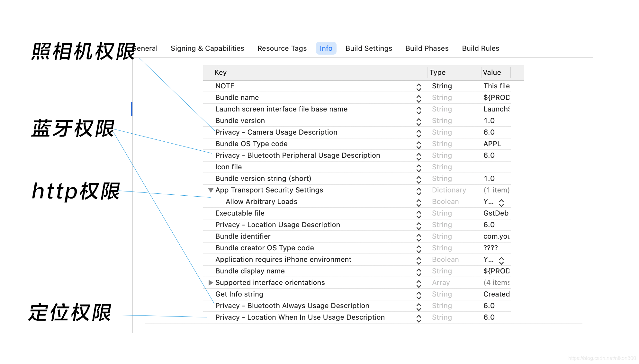Click key stepper for Bluetooth Always Usage Description
Screen dimensions: 639x364
(419, 306)
